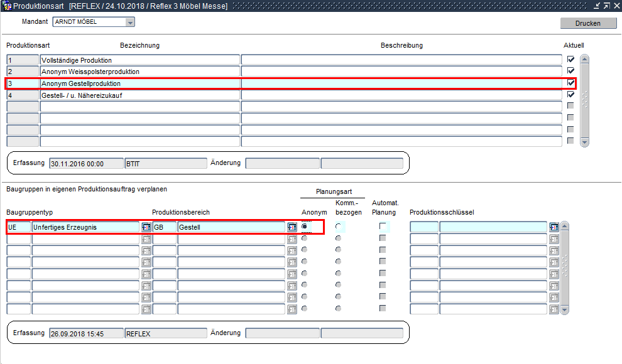The width and height of the screenshot is (622, 364).
Task: Click Beschreibung field of Anonym Gestellproduktion
Action: [x=401, y=83]
